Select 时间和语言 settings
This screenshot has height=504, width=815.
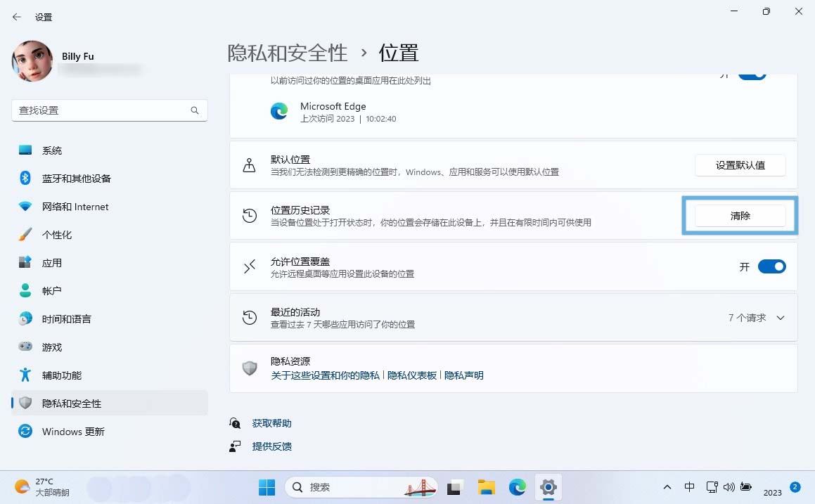(x=68, y=318)
